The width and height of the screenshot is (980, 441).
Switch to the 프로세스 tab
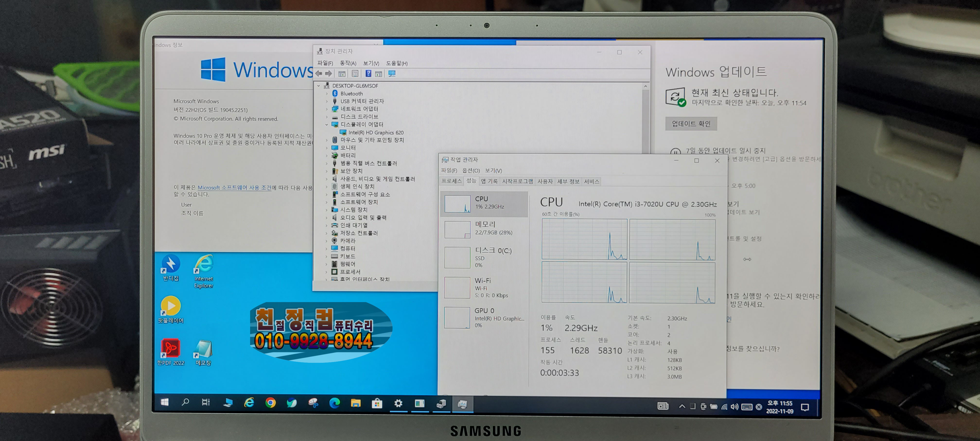coord(451,181)
